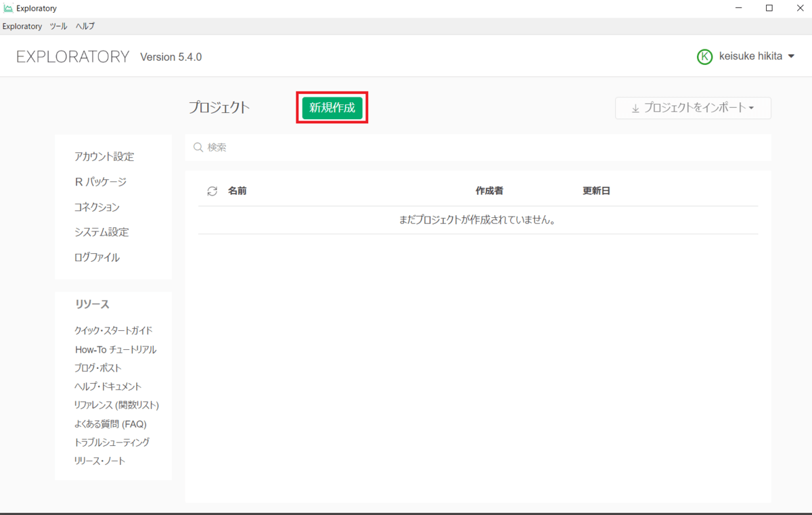812x515 pixels.
Task: Click the EXPLORATORY logo text
Action: point(72,57)
